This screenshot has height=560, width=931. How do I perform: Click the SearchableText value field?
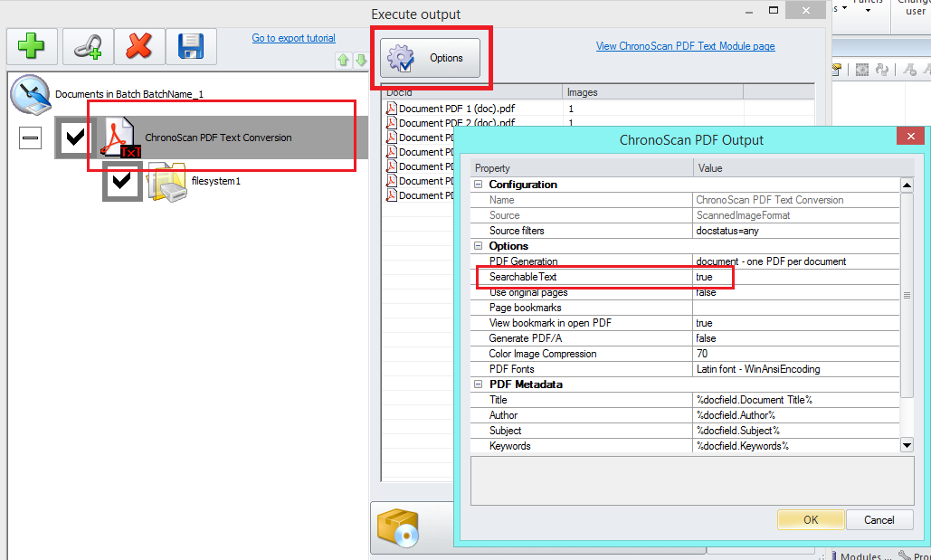tap(796, 277)
